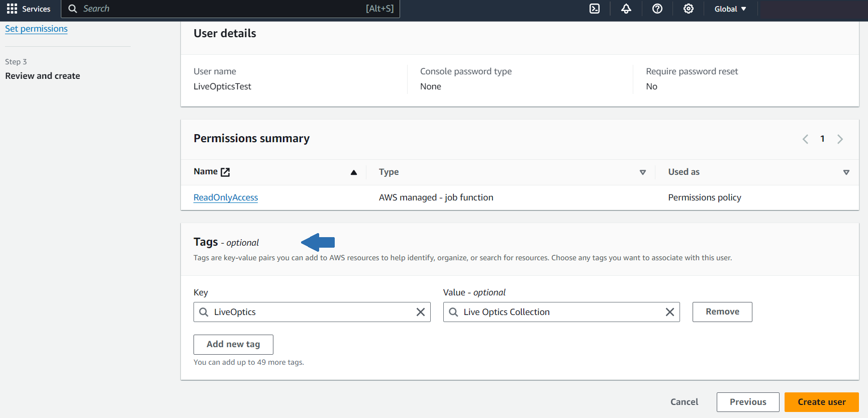868x418 pixels.
Task: Focus the AWS search box
Action: pyautogui.click(x=230, y=9)
